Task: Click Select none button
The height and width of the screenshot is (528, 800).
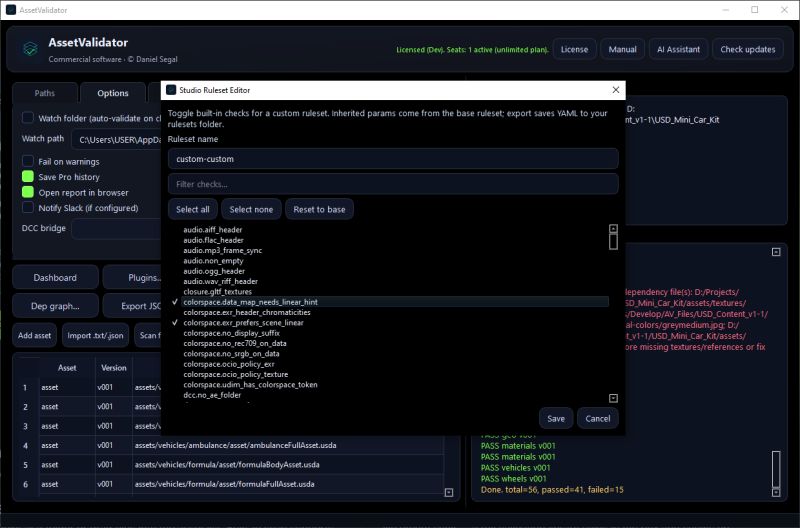Action: pos(251,209)
